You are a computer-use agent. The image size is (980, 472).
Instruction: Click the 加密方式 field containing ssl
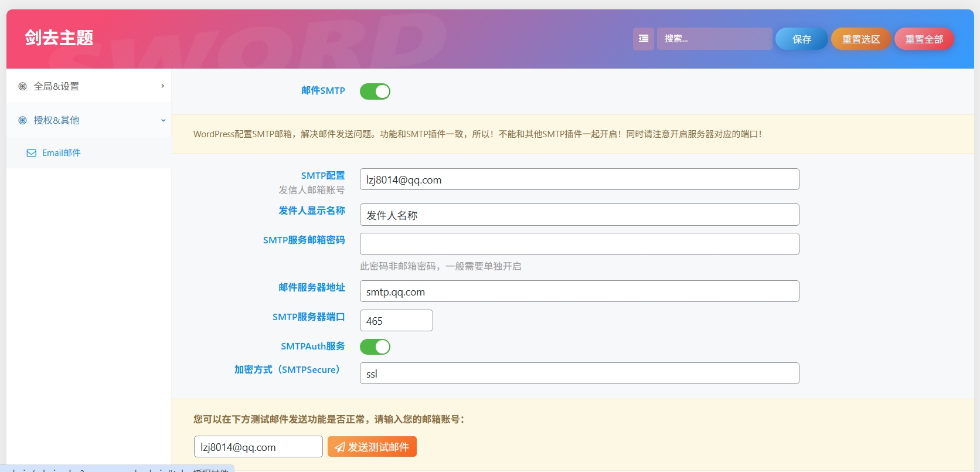click(x=579, y=373)
